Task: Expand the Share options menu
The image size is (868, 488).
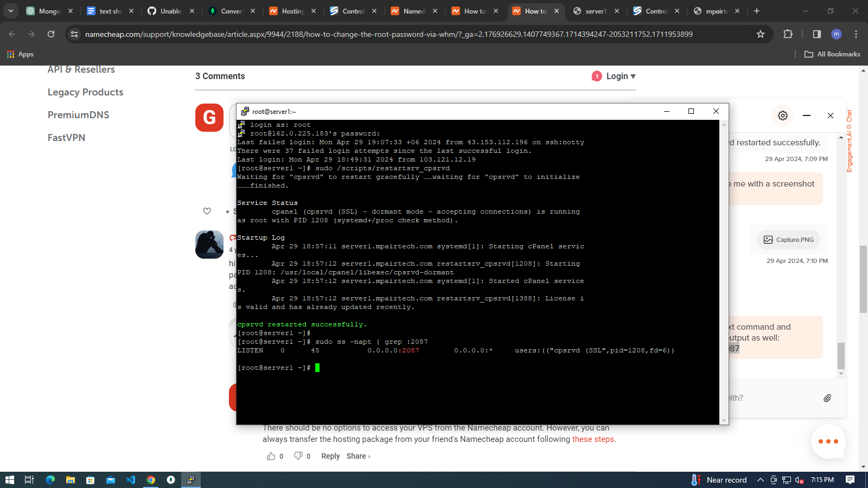Action: tap(358, 456)
